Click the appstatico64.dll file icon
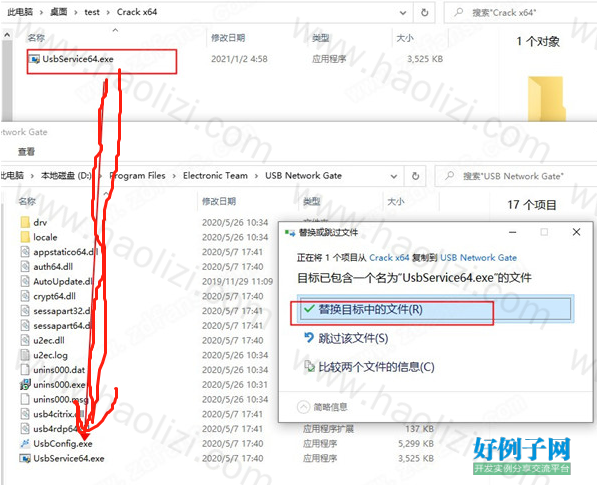Viewport: 597px width, 485px height. point(25,252)
